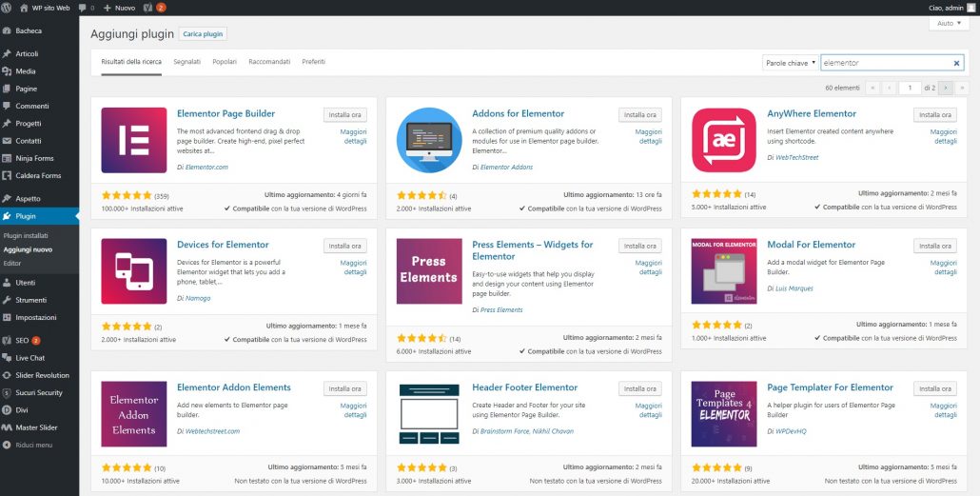Install Modal For Elementor

pyautogui.click(x=935, y=246)
